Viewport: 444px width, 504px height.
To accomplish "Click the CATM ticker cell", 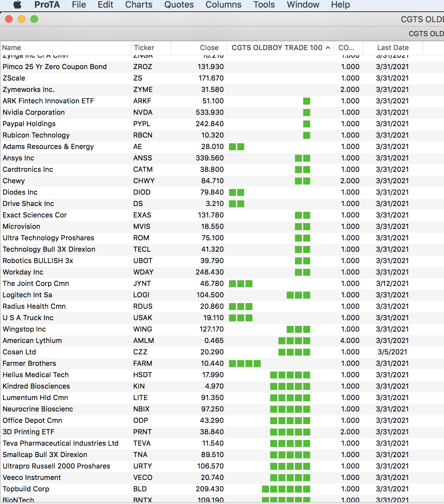I will click(x=143, y=170).
